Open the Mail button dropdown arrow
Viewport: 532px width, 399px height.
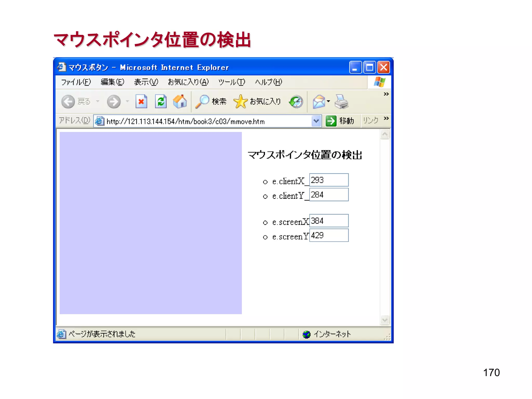[329, 101]
